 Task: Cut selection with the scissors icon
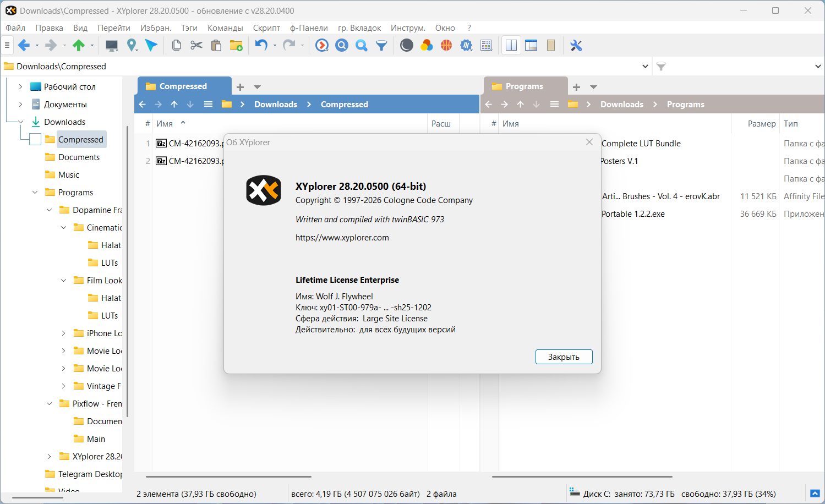pos(196,46)
